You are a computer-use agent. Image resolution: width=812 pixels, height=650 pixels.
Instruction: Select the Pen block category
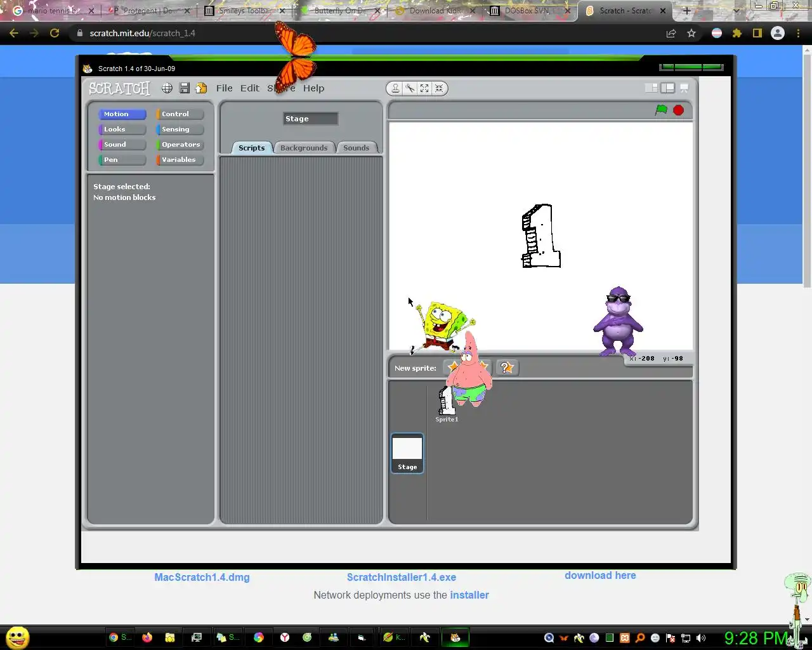point(122,160)
